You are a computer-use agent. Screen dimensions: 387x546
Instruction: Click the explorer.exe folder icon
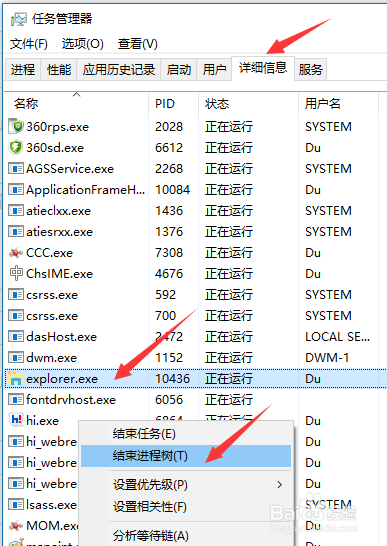(x=16, y=379)
